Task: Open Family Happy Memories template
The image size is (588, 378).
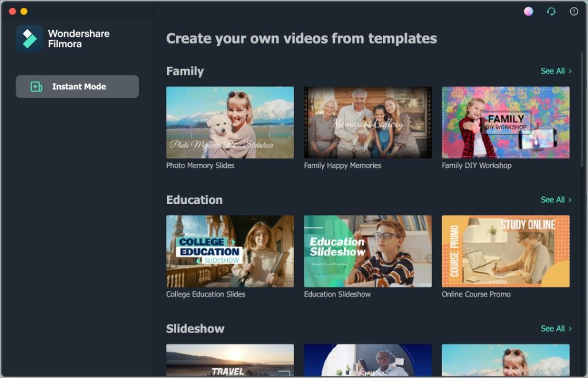Action: (367, 122)
